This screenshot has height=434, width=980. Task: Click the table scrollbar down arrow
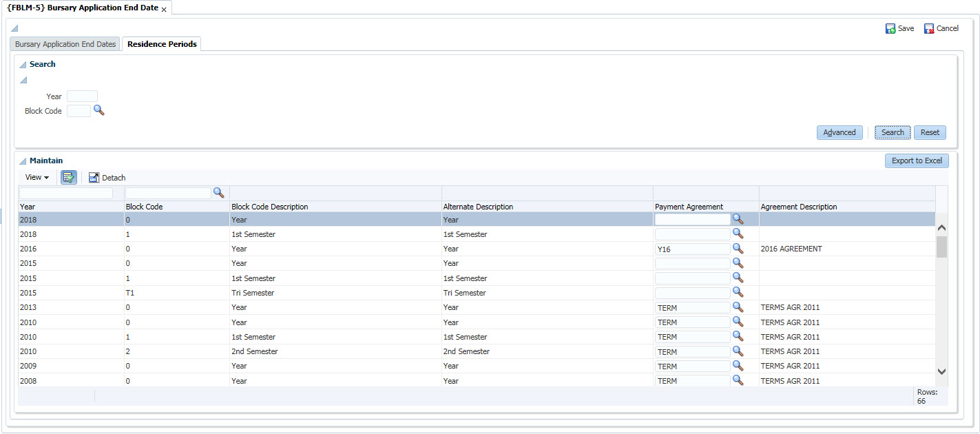(x=941, y=371)
